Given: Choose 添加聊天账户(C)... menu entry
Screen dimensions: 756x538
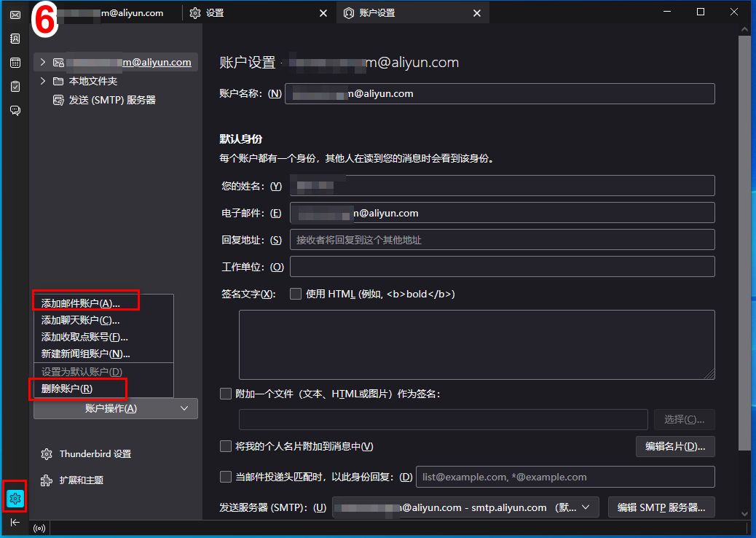Looking at the screenshot, I should pos(103,320).
